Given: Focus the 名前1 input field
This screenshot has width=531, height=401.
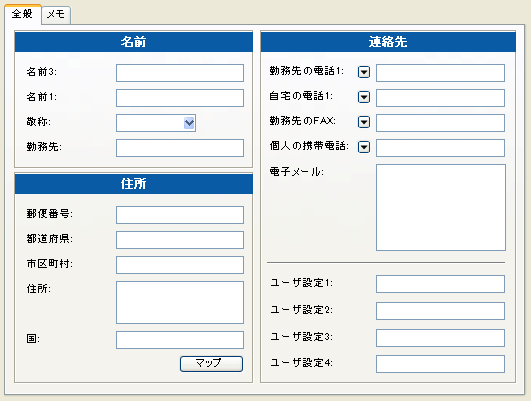Looking at the screenshot, I should [x=180, y=98].
